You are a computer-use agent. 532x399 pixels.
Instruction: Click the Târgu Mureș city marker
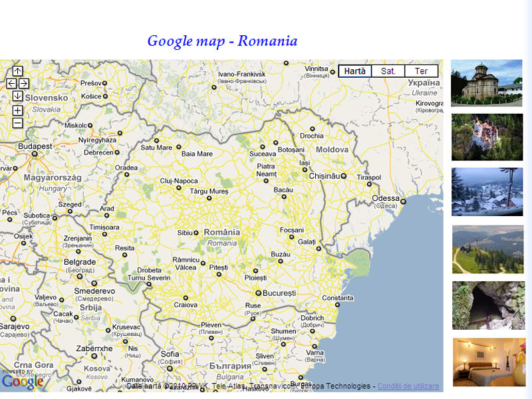[209, 198]
